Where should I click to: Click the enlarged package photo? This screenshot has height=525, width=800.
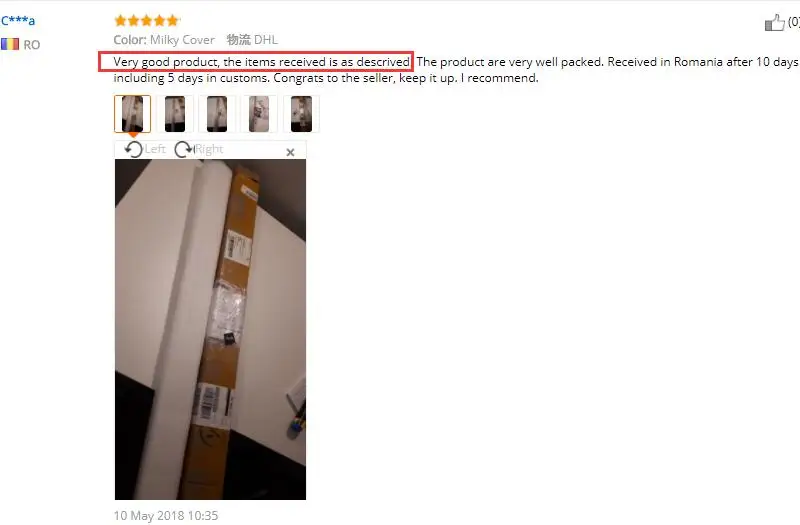point(210,329)
